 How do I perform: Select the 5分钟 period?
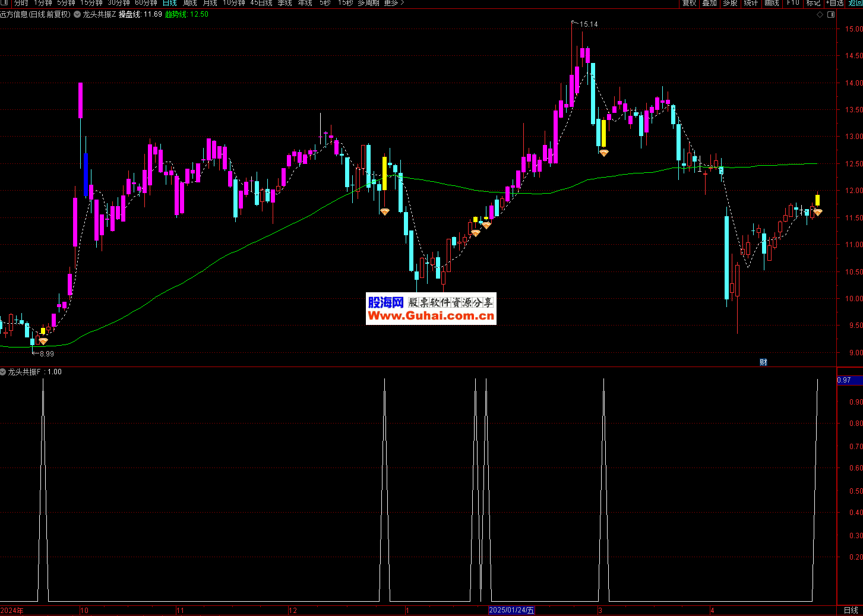66,3
